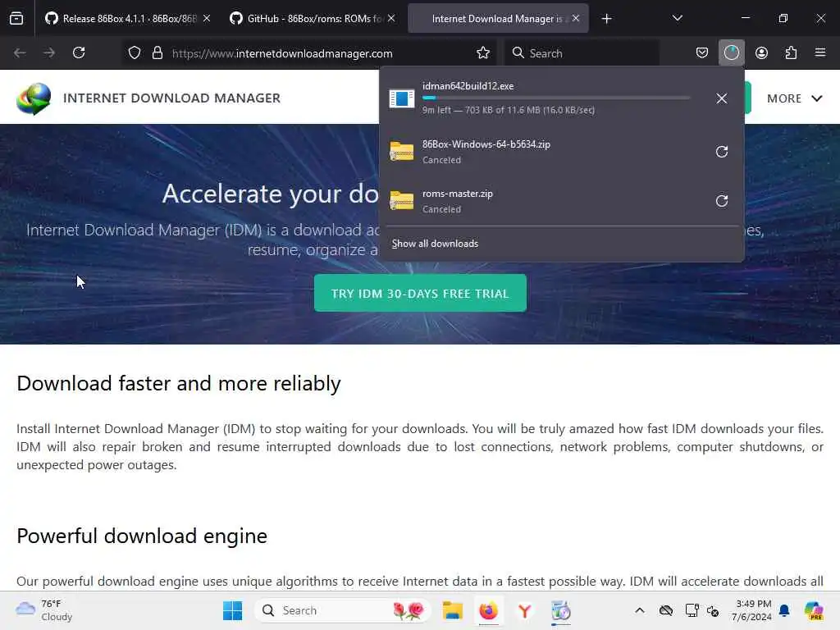The height and width of the screenshot is (630, 840).
Task: Click the idman642build12.exe file icon
Action: click(402, 98)
